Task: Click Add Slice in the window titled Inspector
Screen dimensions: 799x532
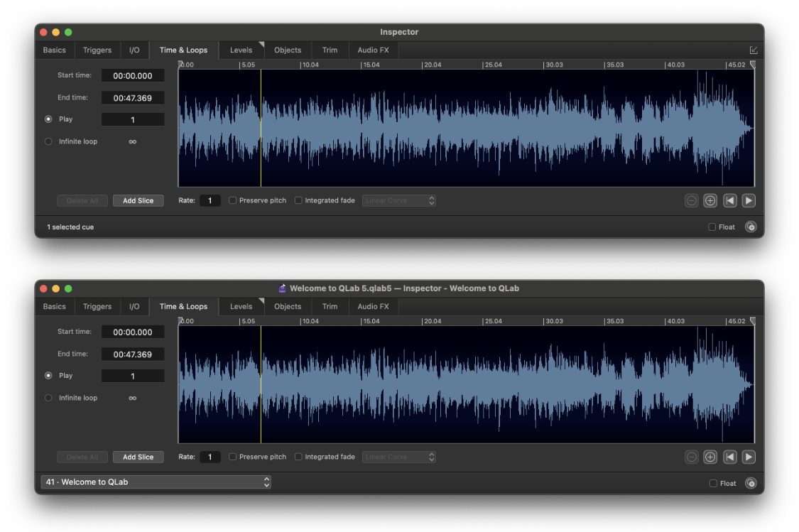Action: tap(138, 201)
